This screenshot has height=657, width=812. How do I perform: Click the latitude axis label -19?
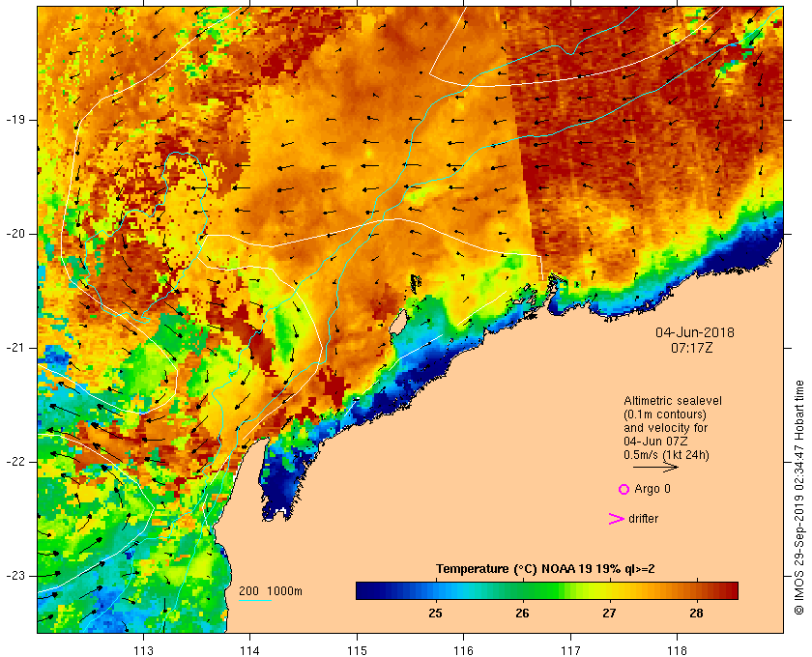tap(15, 120)
